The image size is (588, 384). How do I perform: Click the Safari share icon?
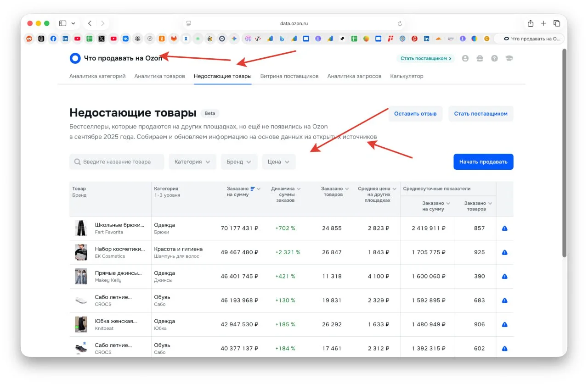click(531, 23)
